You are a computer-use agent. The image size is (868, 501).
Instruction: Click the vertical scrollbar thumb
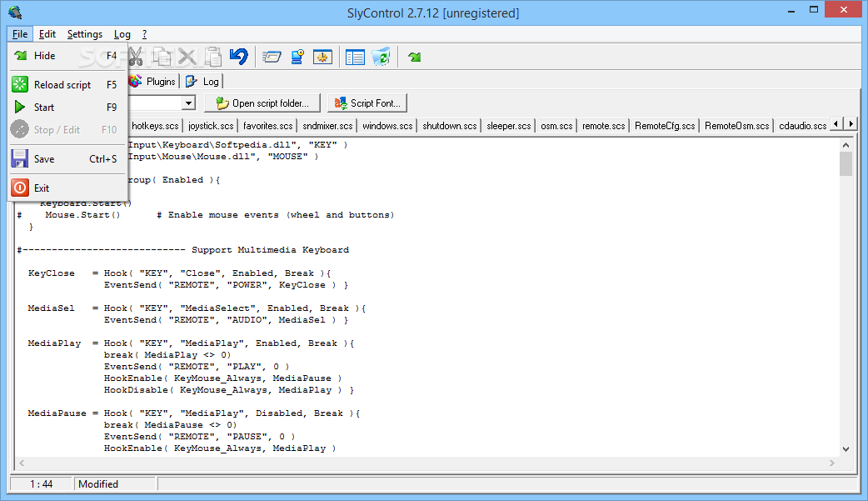click(x=846, y=164)
